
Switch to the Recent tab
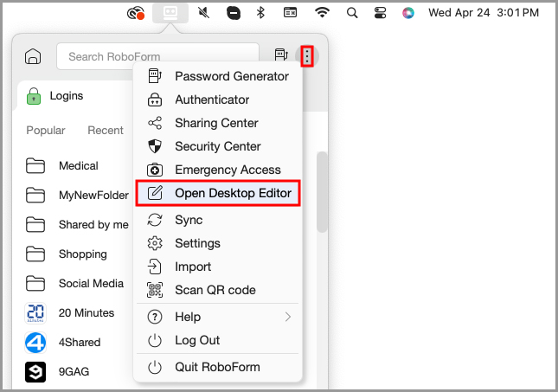[x=106, y=131]
